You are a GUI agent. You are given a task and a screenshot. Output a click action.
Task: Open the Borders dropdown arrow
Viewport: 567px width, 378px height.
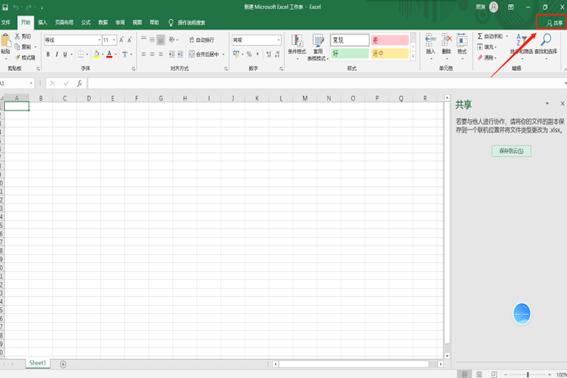pos(87,54)
